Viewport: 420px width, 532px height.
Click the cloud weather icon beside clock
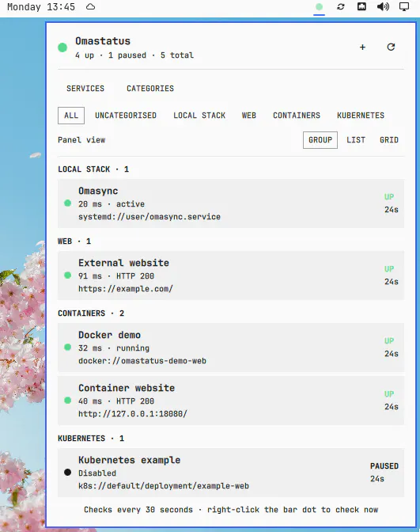pyautogui.click(x=90, y=7)
